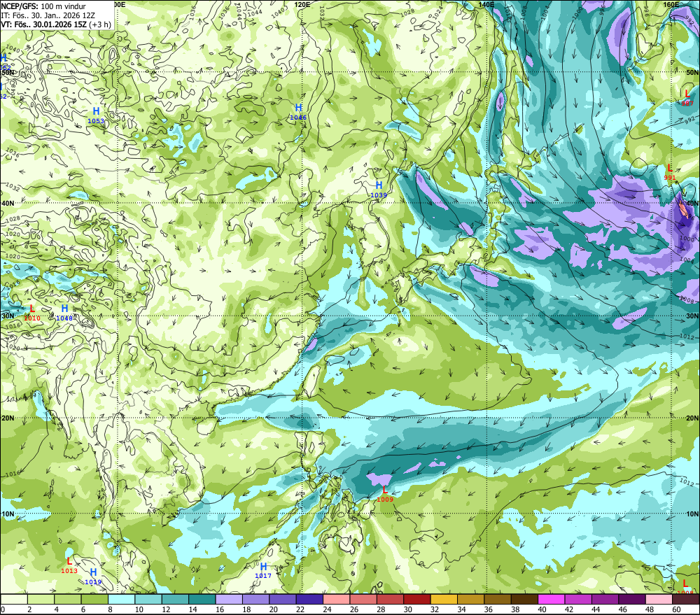Viewport: 700px width, 615px height.
Task: Click the high pressure H marked 1019
Action: tap(93, 572)
